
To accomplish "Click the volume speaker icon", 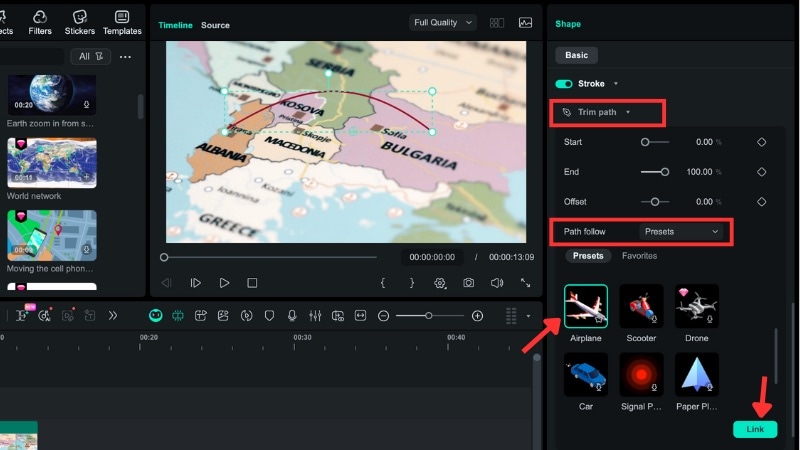I will (496, 283).
